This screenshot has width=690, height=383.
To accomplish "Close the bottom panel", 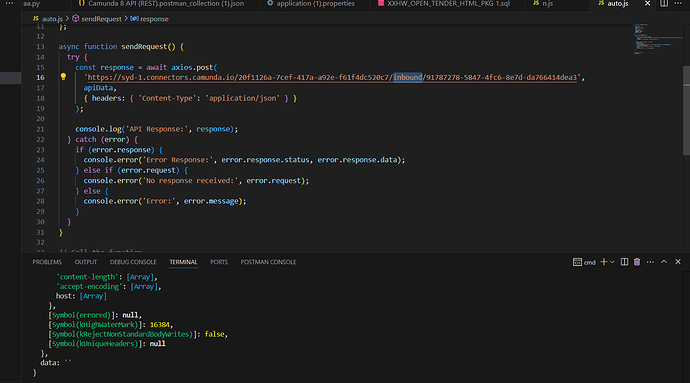I will click(x=678, y=262).
